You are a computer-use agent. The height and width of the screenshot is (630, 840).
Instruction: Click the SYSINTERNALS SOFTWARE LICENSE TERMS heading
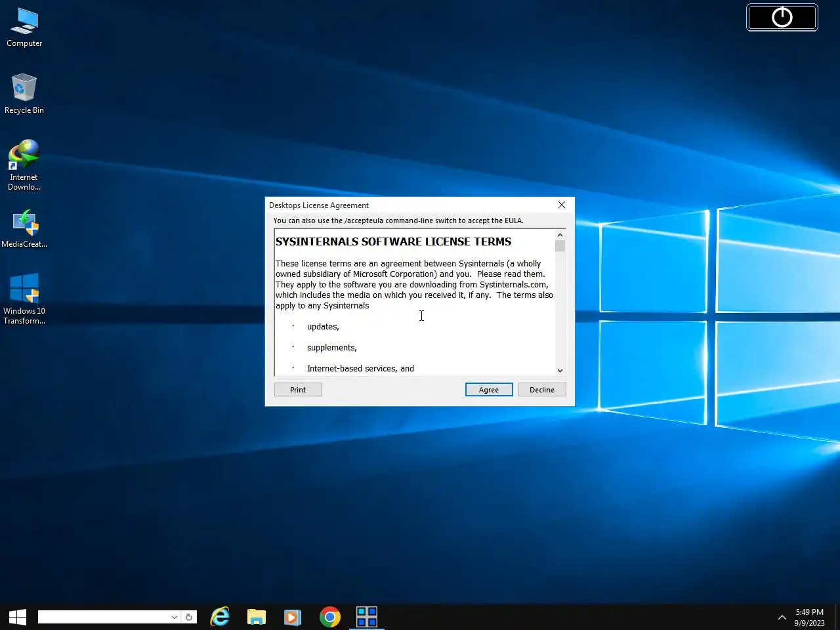click(x=393, y=241)
